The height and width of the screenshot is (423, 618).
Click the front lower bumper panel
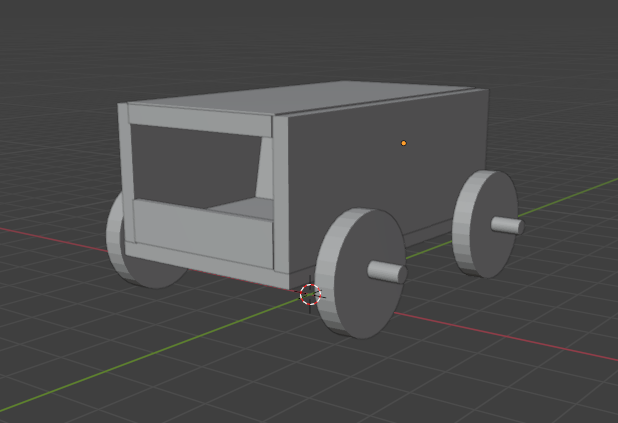203,234
